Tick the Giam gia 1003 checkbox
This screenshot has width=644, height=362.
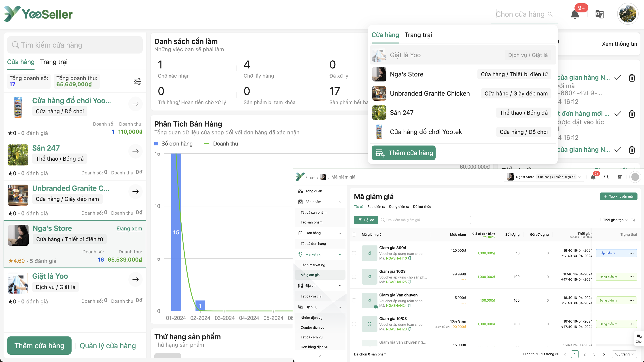354,277
